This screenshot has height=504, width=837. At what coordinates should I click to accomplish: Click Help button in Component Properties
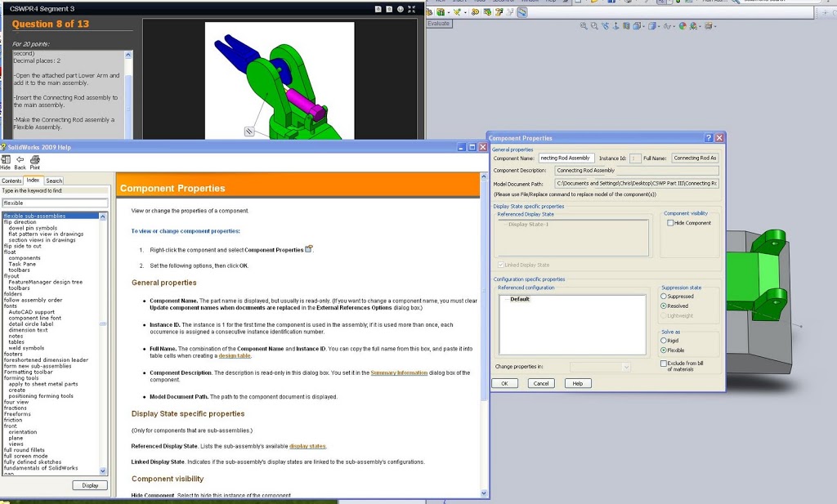[578, 383]
